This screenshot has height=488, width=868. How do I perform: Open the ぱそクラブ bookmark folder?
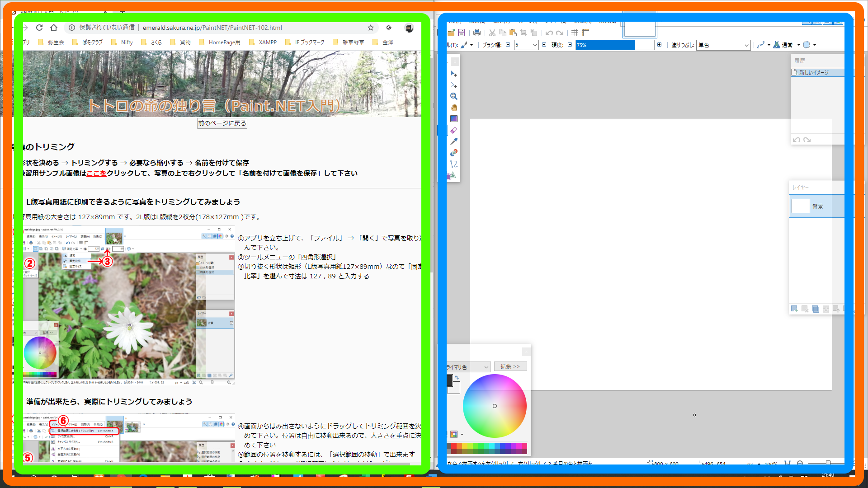[88, 42]
